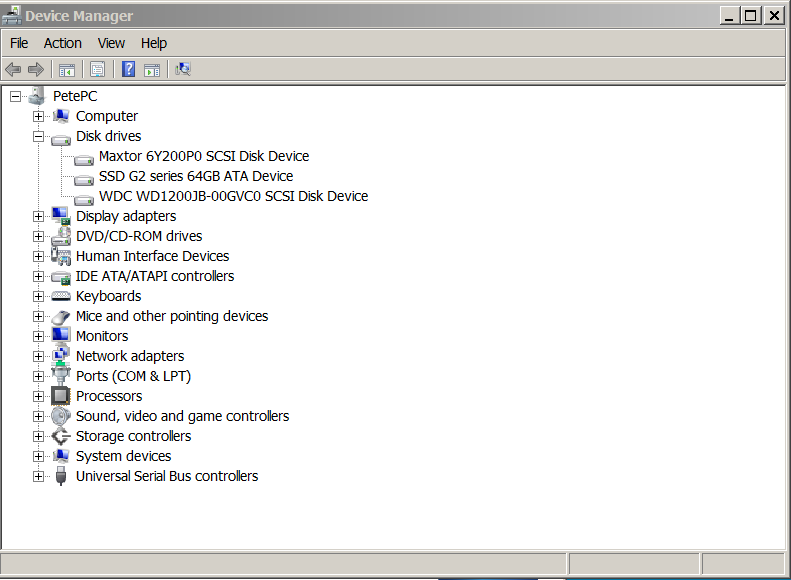Expand the Network adapters node

click(x=38, y=357)
